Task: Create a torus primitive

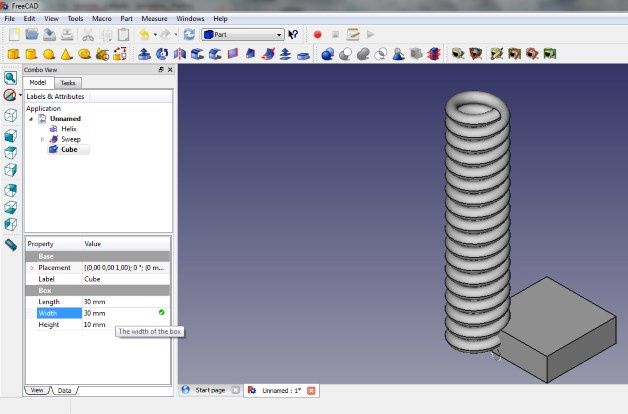Action: tap(84, 54)
